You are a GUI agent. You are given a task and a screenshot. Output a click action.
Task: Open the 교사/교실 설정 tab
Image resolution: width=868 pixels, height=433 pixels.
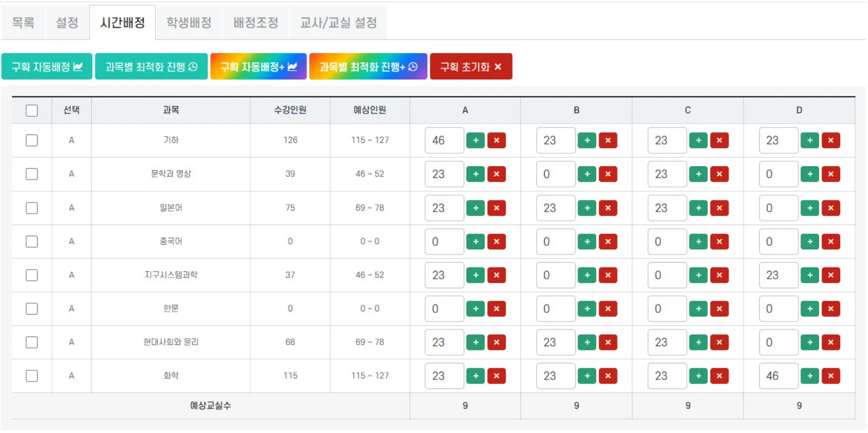pyautogui.click(x=338, y=23)
